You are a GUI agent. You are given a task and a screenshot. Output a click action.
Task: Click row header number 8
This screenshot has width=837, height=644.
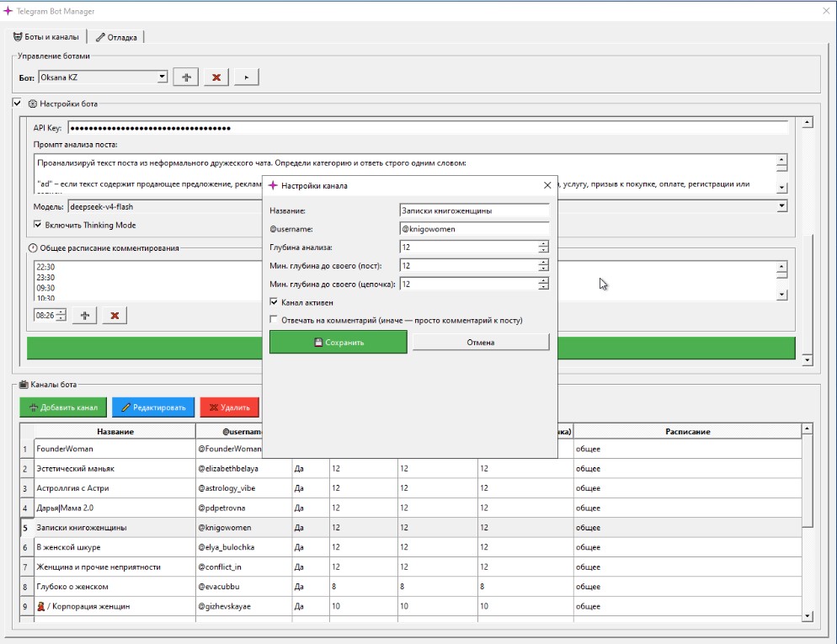(27, 587)
